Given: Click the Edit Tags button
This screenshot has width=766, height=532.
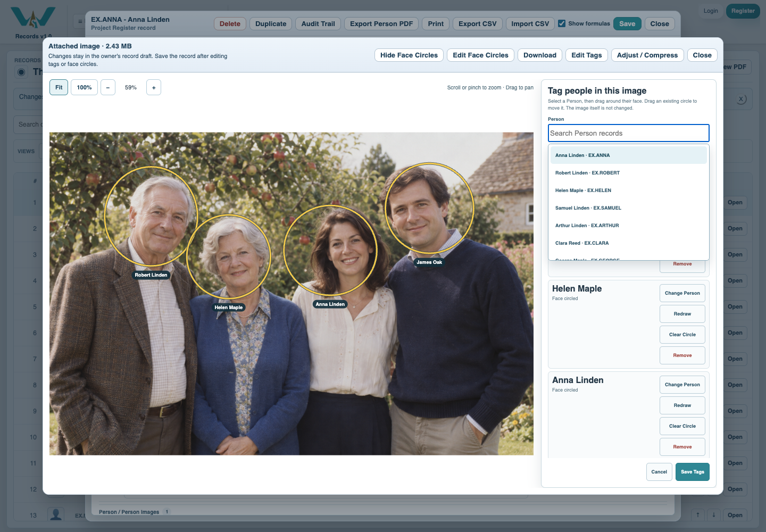Looking at the screenshot, I should [587, 55].
